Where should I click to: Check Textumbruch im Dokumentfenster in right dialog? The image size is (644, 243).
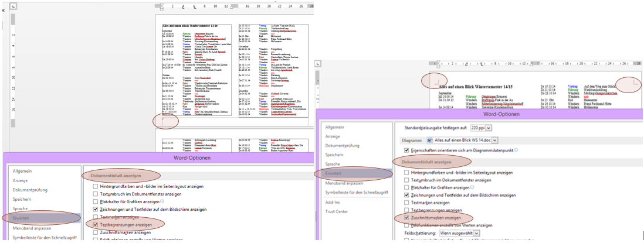click(407, 180)
